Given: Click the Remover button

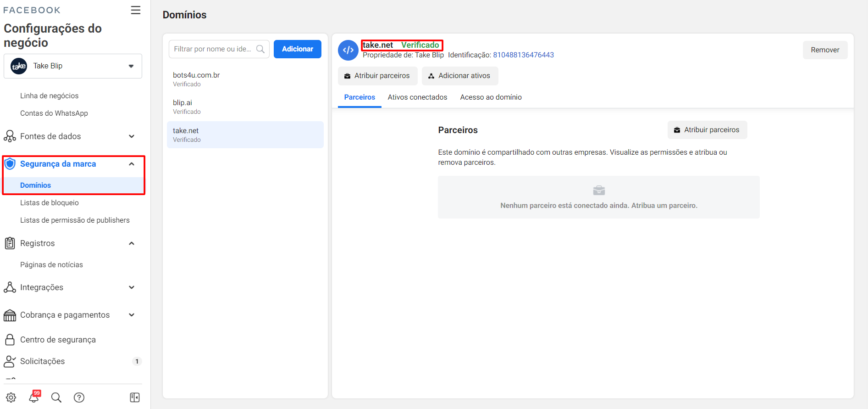Looking at the screenshot, I should point(825,50).
